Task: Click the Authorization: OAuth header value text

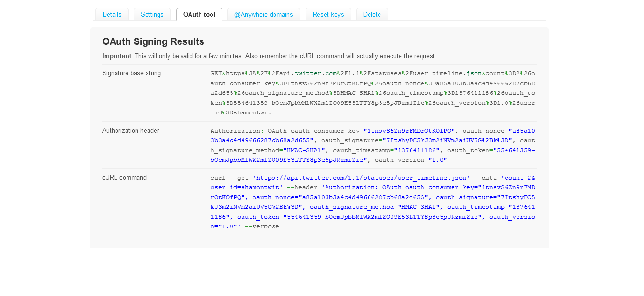Action: (x=373, y=145)
